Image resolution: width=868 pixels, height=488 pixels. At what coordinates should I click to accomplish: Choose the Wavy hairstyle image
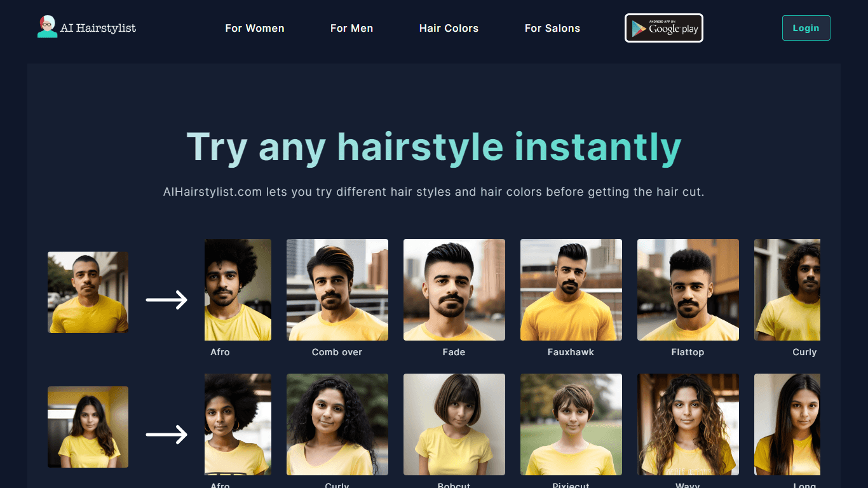coord(688,424)
